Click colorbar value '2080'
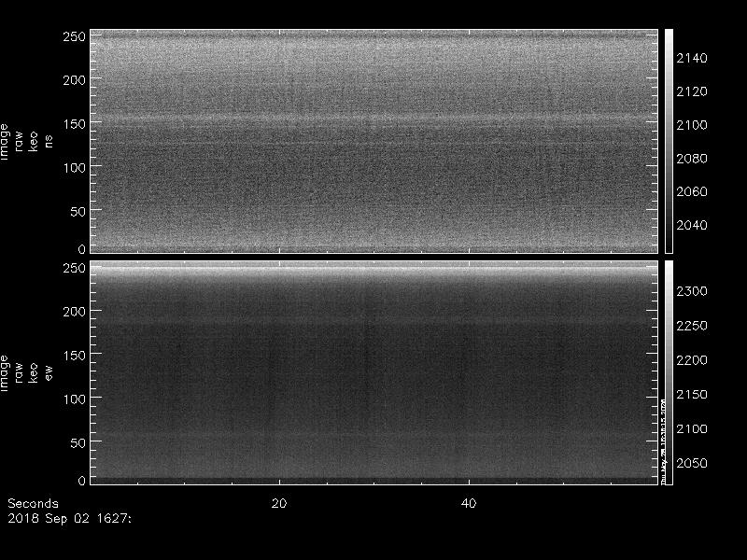747x560 pixels. click(x=692, y=158)
